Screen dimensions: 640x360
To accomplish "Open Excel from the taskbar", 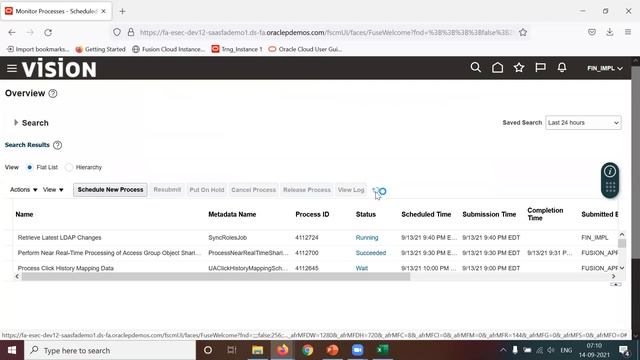I will point(382,350).
